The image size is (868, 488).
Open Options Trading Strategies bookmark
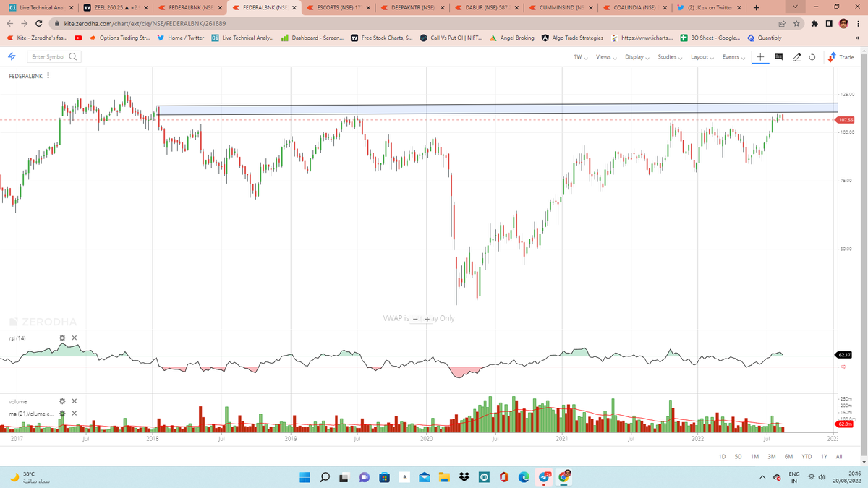coord(119,38)
